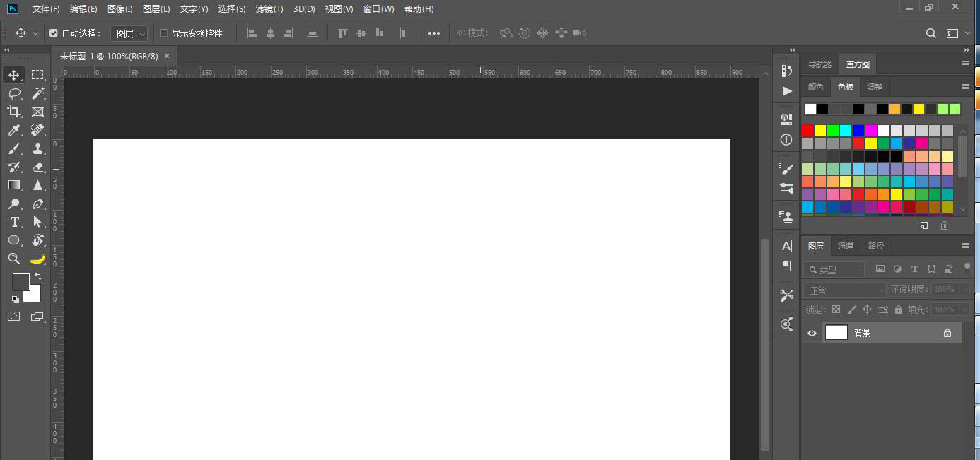Collapse the toolbox double-arrow

coord(6,50)
